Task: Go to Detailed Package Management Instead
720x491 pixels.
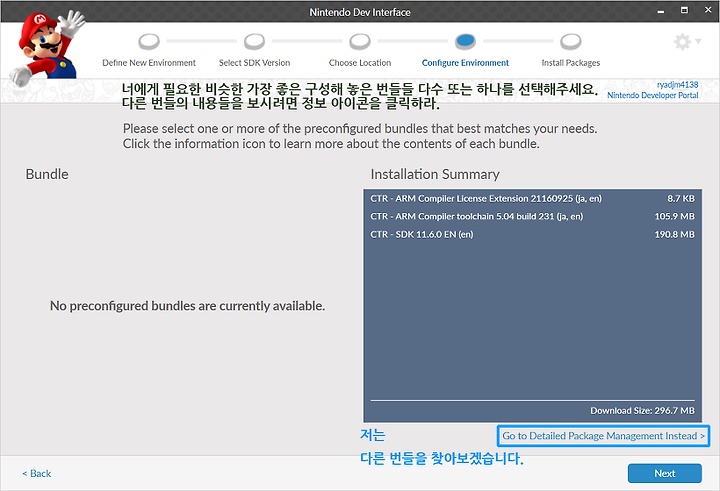Action: [x=603, y=436]
